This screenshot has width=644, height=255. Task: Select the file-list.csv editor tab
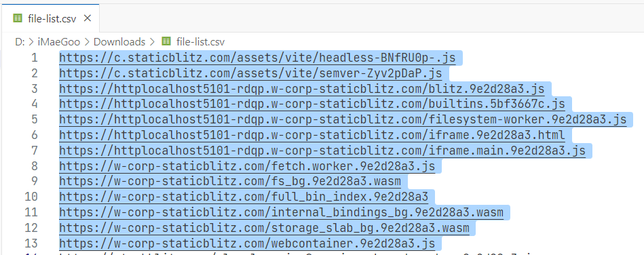[x=50, y=18]
